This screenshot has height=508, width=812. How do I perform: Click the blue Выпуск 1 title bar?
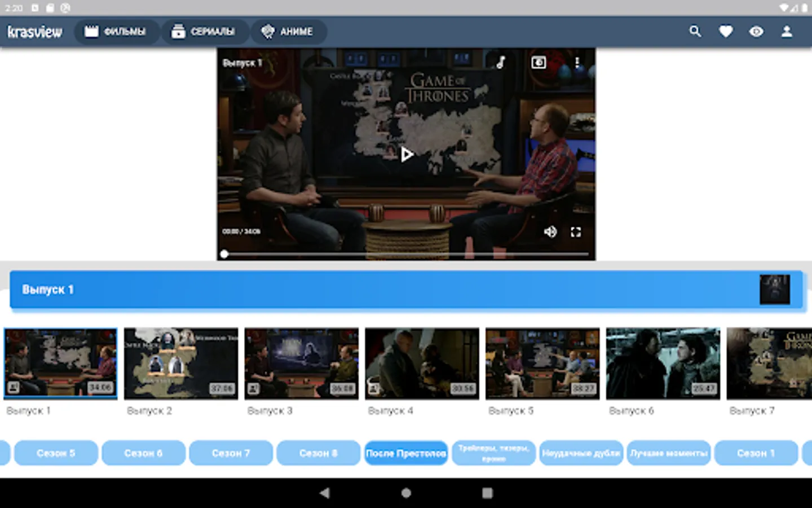pyautogui.click(x=406, y=290)
